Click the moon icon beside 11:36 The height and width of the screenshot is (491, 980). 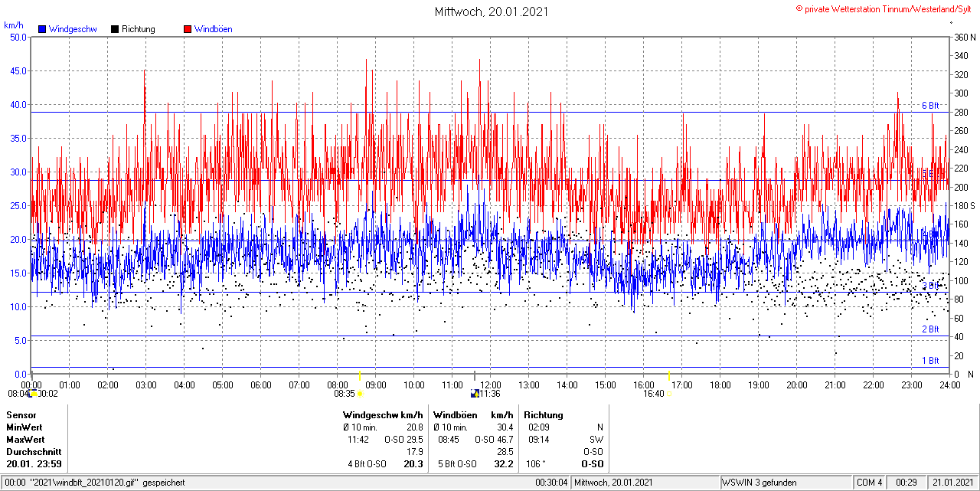[x=475, y=394]
